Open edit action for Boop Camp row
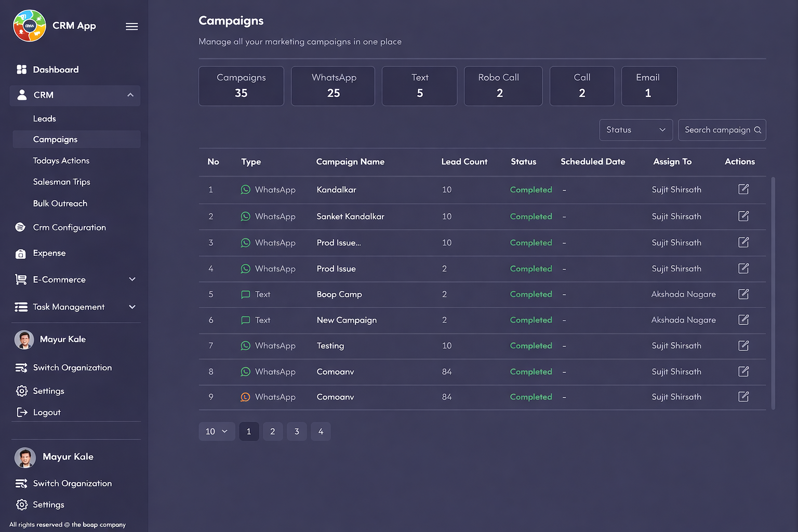The image size is (798, 532). tap(743, 294)
